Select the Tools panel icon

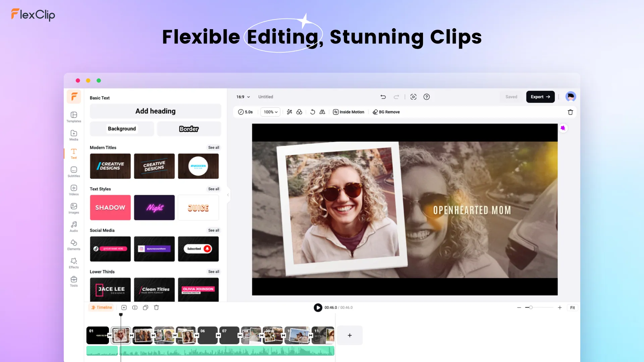(x=73, y=281)
